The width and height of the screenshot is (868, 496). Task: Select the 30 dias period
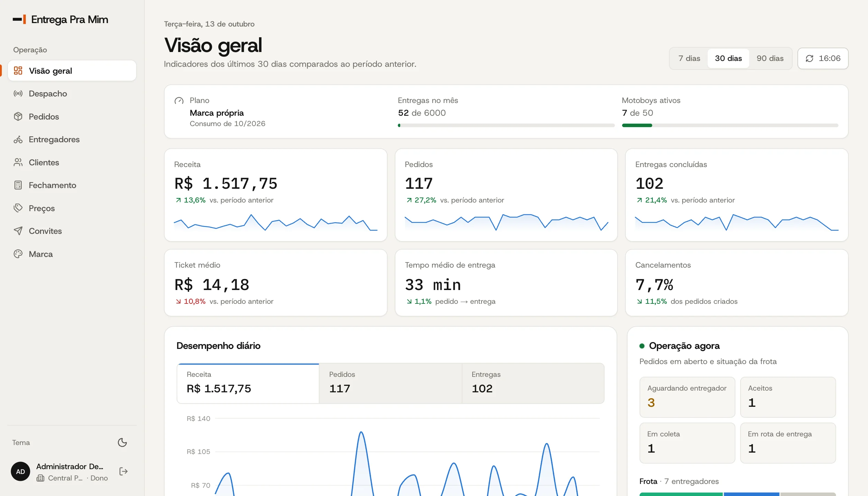click(x=728, y=59)
